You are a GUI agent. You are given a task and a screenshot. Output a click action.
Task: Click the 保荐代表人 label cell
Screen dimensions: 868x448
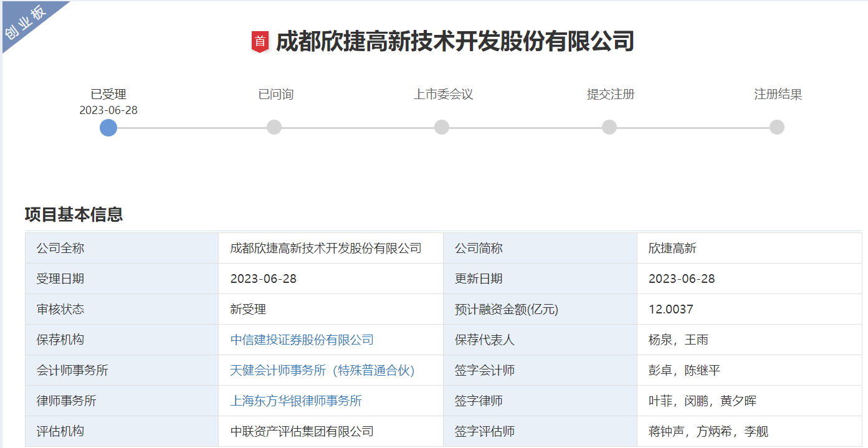tap(540, 340)
